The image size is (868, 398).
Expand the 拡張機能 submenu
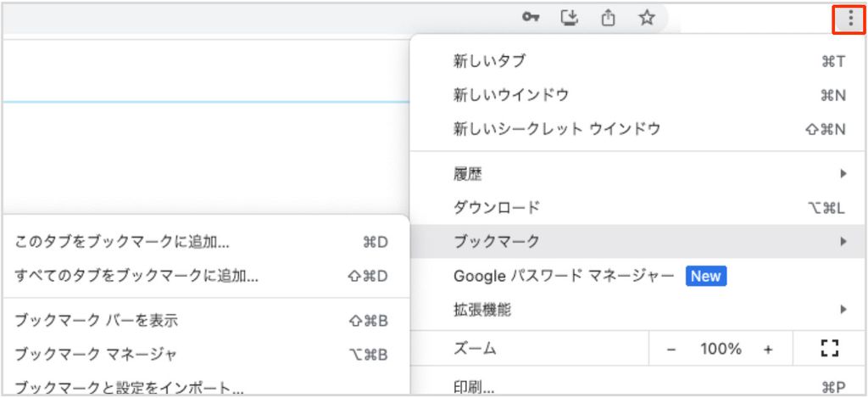coord(638,309)
